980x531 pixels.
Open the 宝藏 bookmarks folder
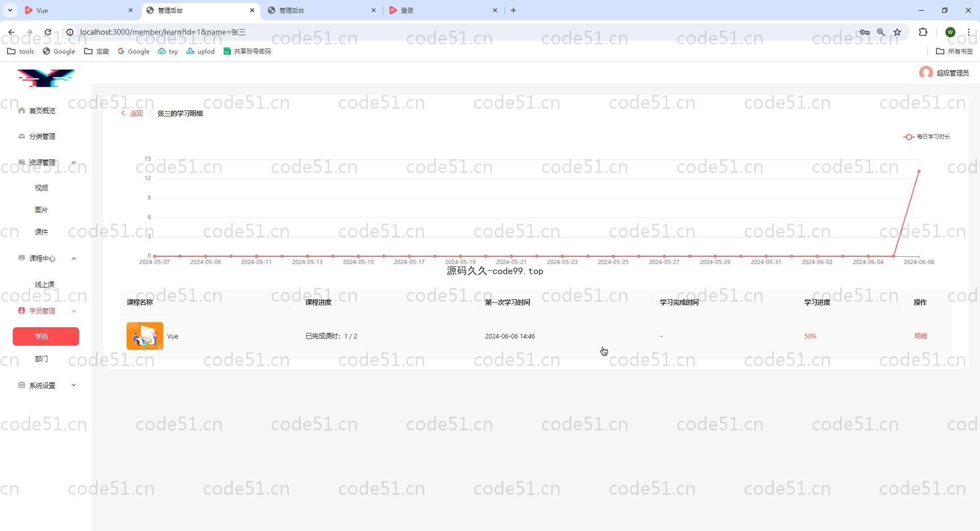(x=97, y=51)
